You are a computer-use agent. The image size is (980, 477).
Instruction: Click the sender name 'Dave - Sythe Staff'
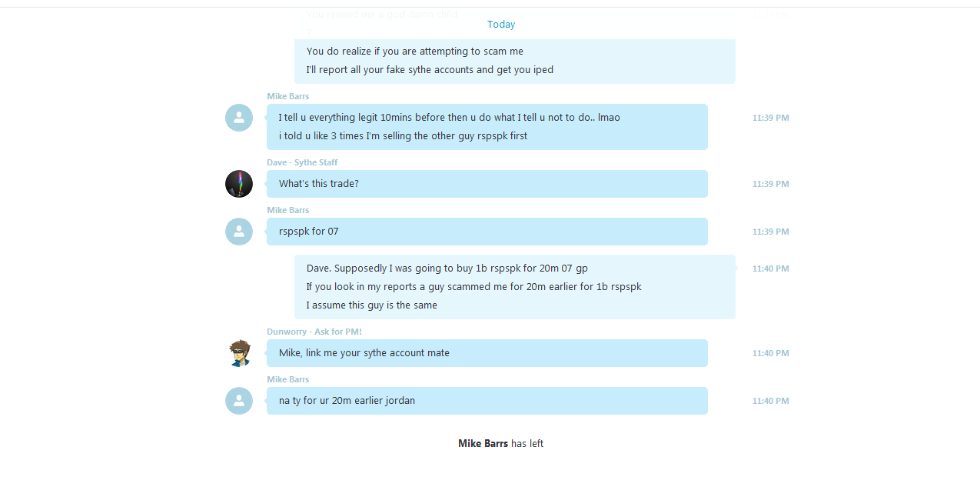pyautogui.click(x=302, y=162)
